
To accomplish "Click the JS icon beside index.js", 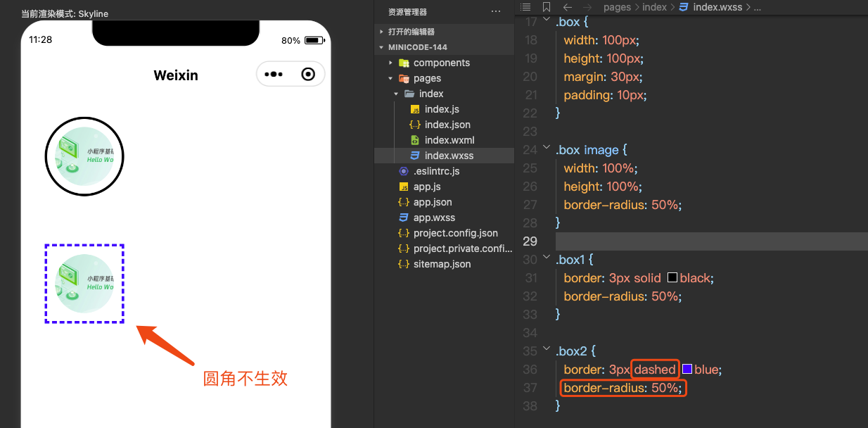I will pyautogui.click(x=415, y=109).
